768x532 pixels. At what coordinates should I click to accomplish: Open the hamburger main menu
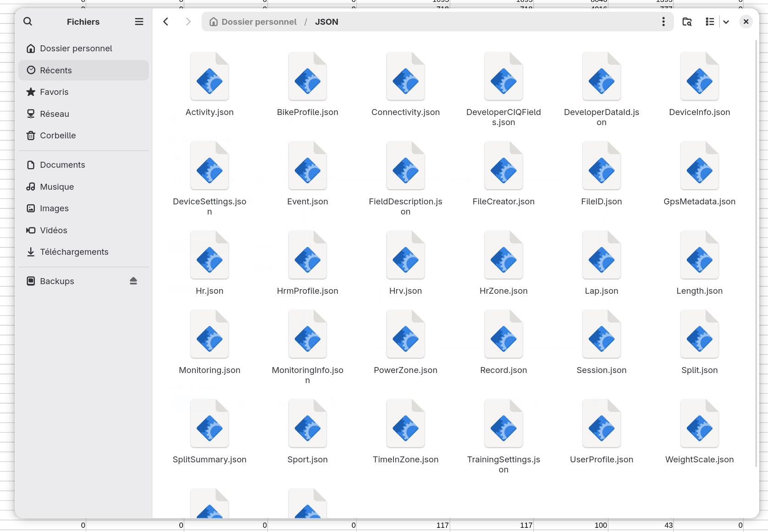click(x=139, y=22)
